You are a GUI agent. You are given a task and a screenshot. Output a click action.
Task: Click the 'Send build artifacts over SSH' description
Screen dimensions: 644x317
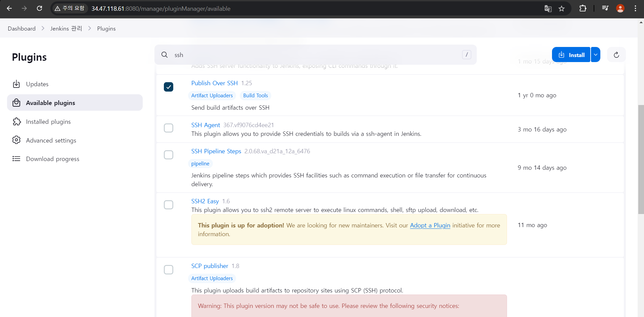(230, 108)
